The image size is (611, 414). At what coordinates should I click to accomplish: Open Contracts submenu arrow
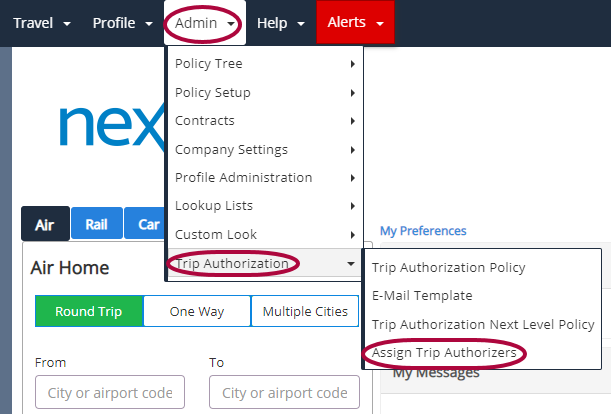[x=353, y=121]
